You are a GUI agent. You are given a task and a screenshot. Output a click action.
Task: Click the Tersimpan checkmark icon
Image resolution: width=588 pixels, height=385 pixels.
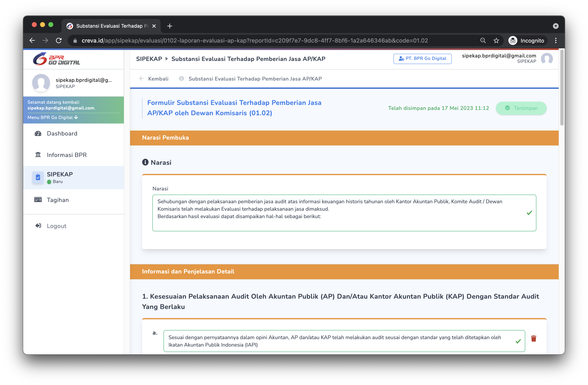[x=507, y=108]
